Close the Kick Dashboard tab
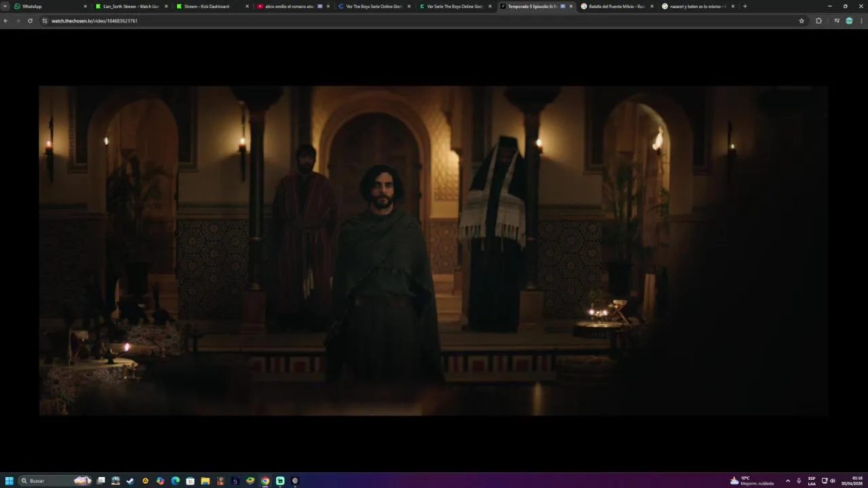868x488 pixels. coord(247,6)
